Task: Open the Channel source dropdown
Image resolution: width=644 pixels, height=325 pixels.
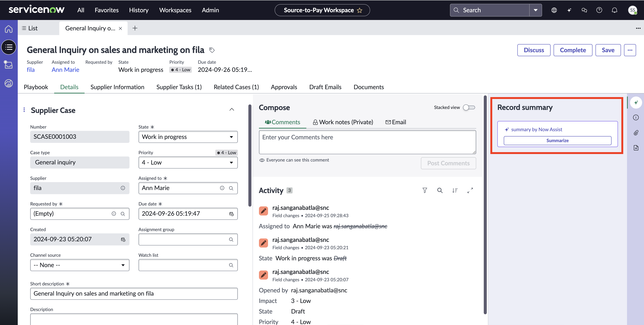Action: (x=80, y=265)
